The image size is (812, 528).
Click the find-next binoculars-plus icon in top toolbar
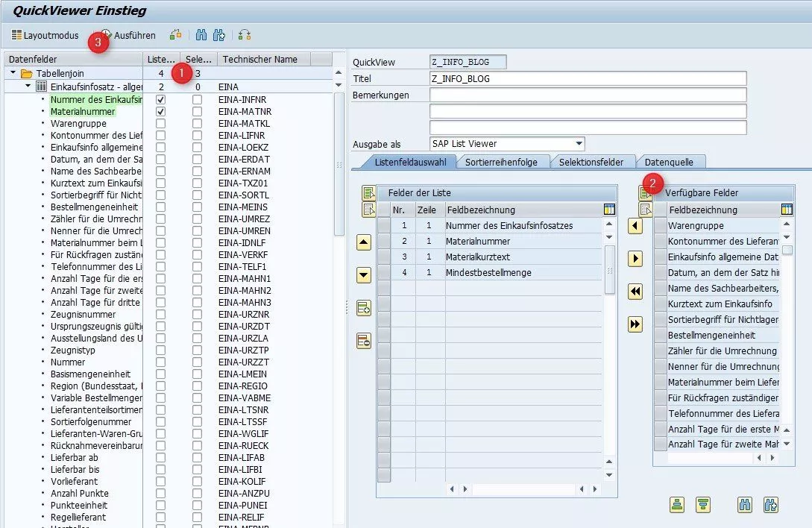[219, 35]
